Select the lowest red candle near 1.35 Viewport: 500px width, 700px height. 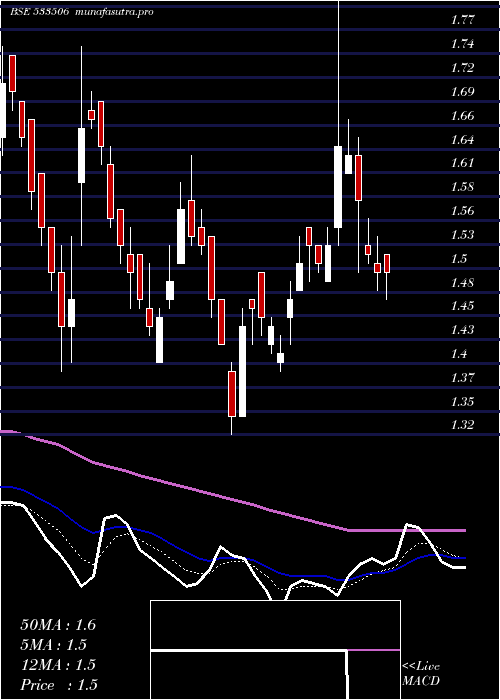coord(232,394)
